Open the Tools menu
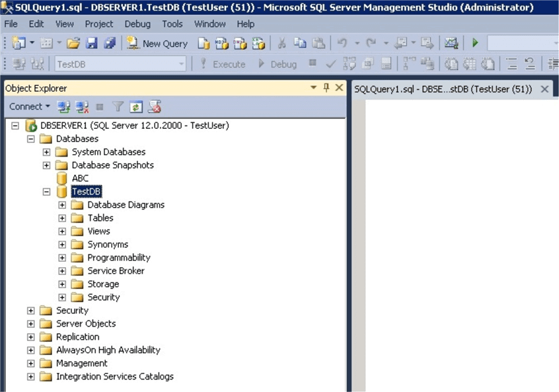Viewport: 559px width, 392px height. point(172,24)
